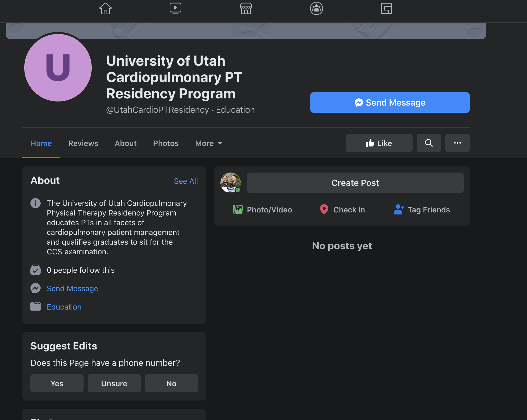The image size is (527, 420).
Task: Open the About tab
Action: pyautogui.click(x=126, y=143)
